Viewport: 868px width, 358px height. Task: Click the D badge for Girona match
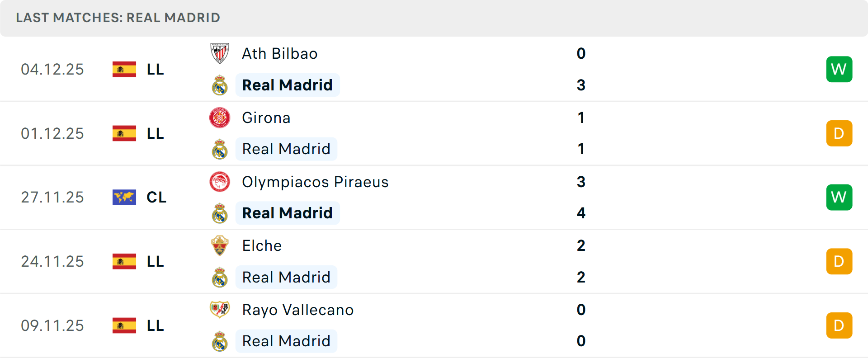point(839,133)
